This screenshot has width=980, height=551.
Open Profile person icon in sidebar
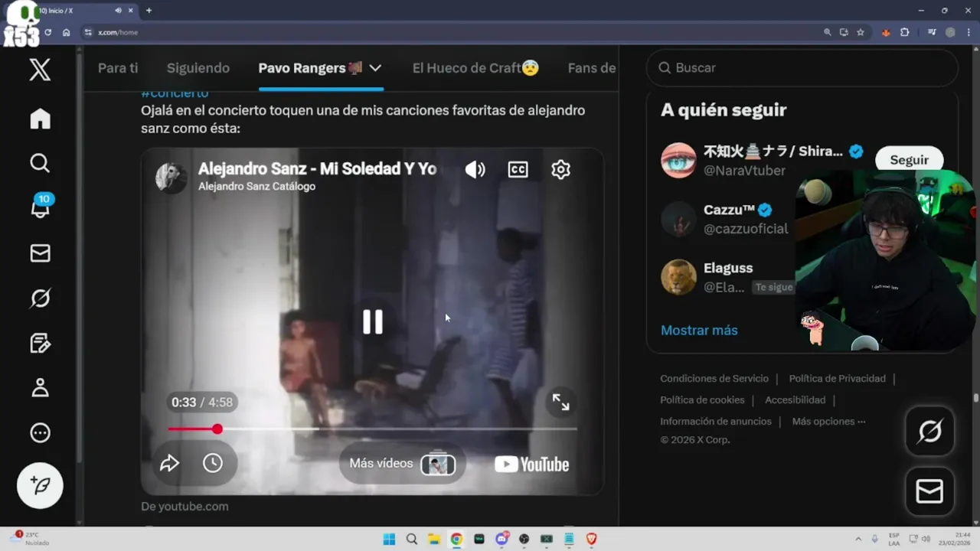click(x=40, y=388)
